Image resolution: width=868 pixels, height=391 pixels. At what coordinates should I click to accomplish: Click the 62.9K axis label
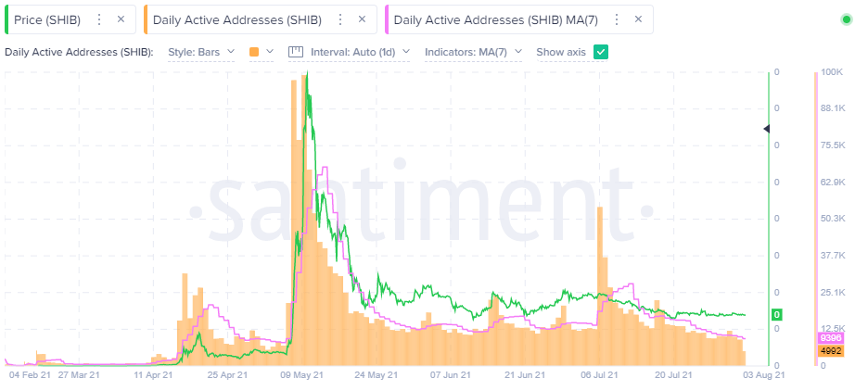click(x=832, y=182)
